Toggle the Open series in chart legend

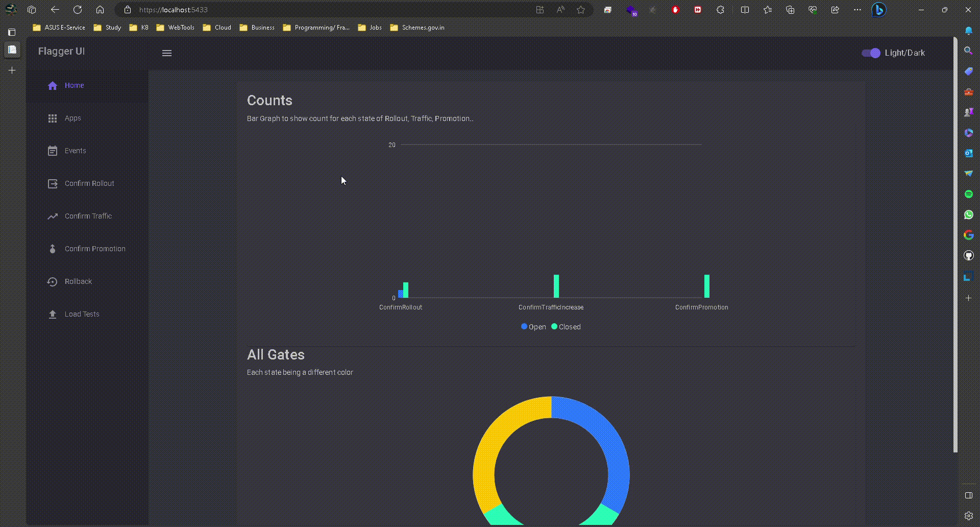[533, 326]
